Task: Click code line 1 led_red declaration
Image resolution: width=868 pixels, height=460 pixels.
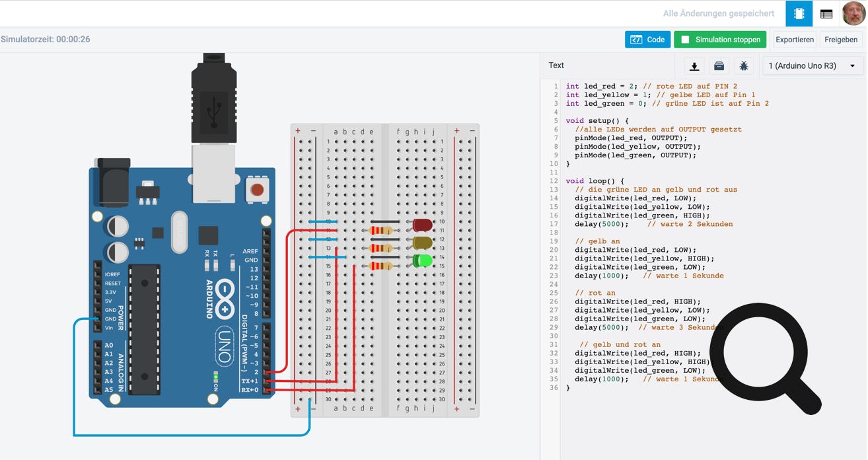Action: (651, 86)
